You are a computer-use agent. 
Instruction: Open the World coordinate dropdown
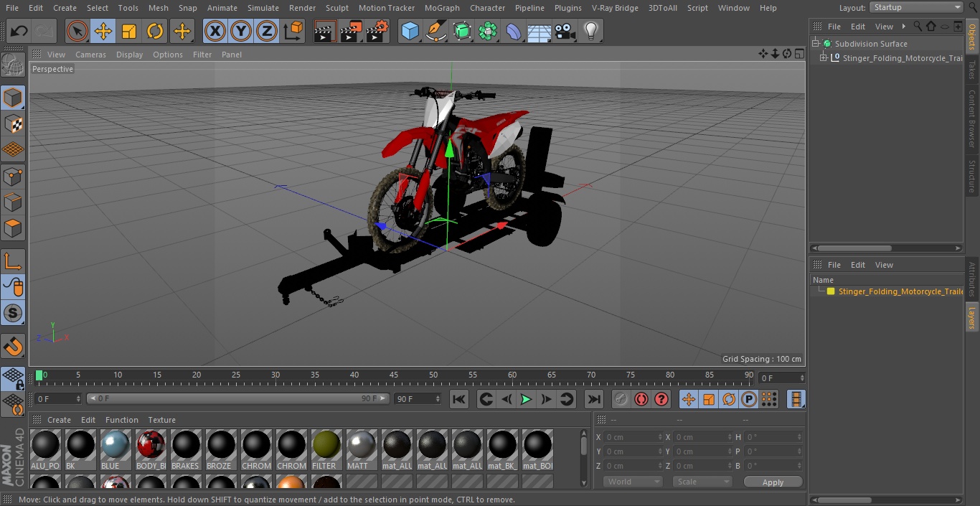(x=633, y=482)
